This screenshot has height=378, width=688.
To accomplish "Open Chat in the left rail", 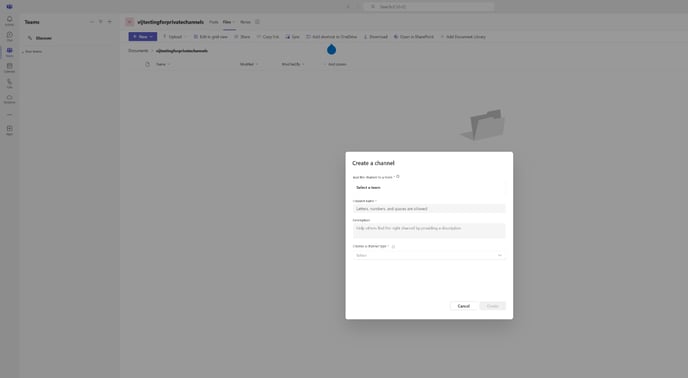I will point(9,36).
